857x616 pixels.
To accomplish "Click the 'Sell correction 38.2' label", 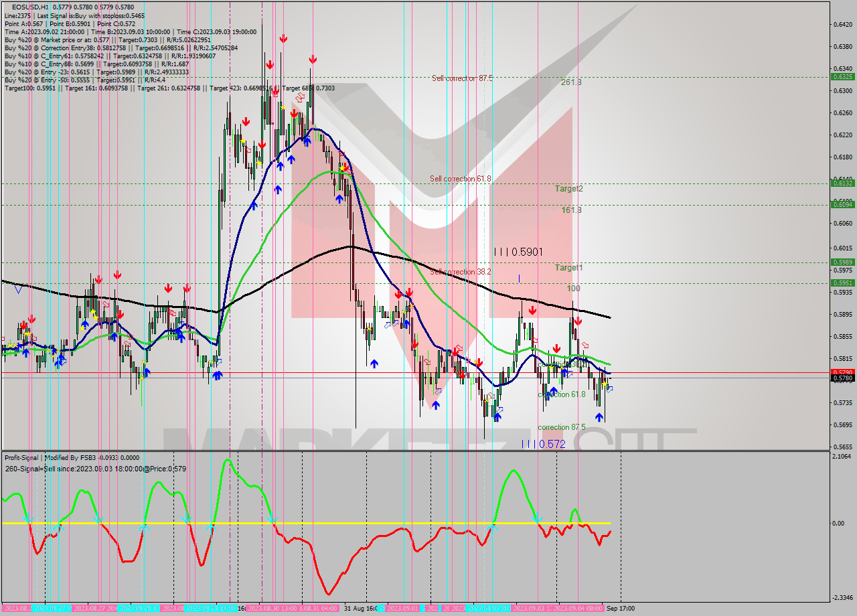I will (x=461, y=272).
